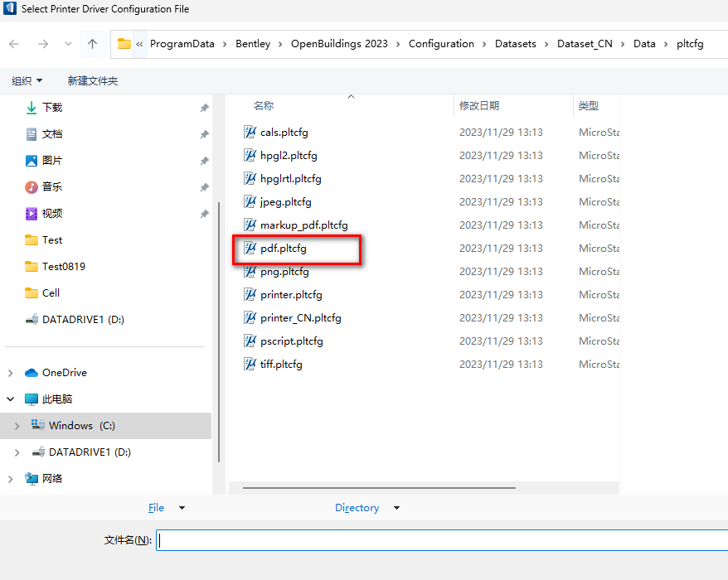This screenshot has height=580, width=728.
Task: Navigate to ProgramData in breadcrumb
Action: 182,44
